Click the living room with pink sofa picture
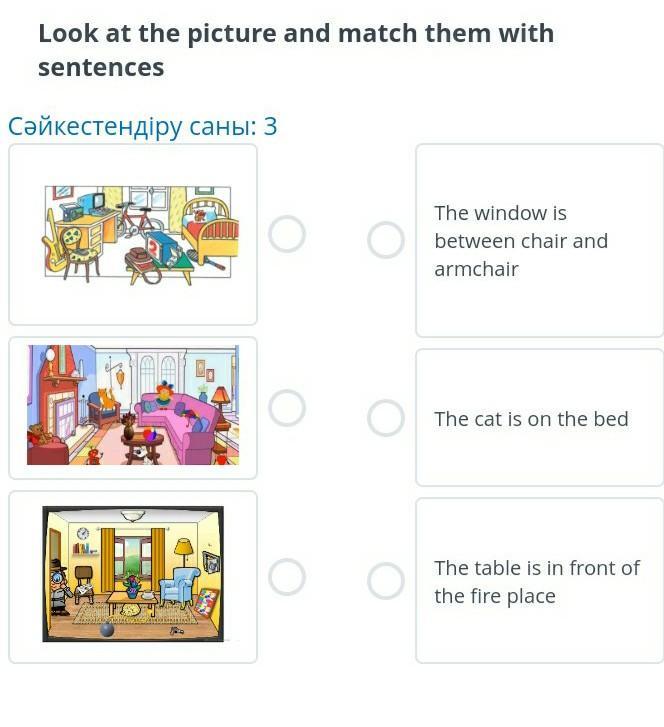Image resolution: width=664 pixels, height=727 pixels. coord(133,405)
